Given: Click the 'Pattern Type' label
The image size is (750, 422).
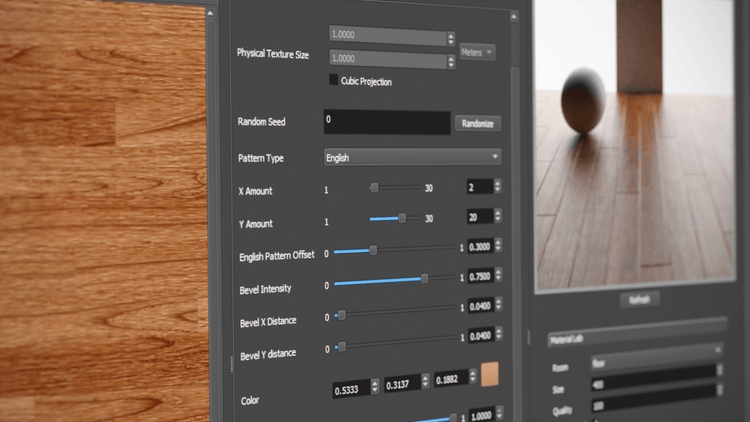Looking at the screenshot, I should [261, 158].
